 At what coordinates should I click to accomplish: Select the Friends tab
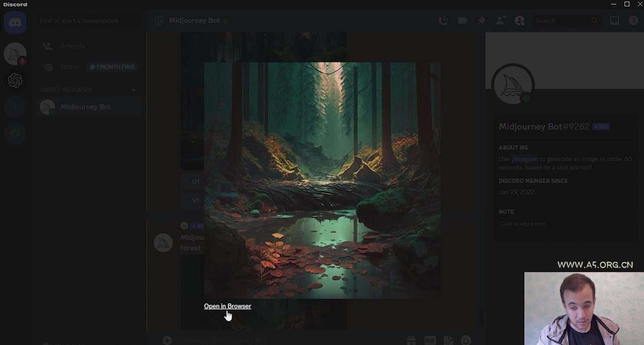tap(72, 46)
